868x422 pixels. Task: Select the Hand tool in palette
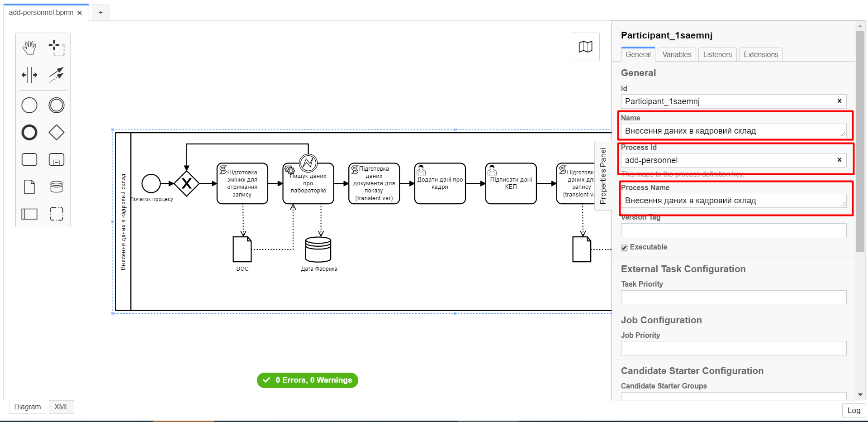(x=29, y=48)
